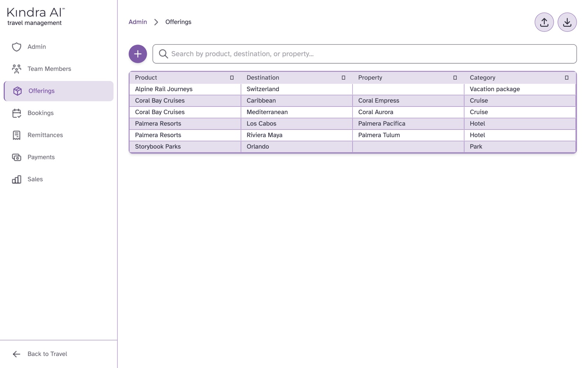Click the Bookings calendar icon
The width and height of the screenshot is (588, 368).
pos(17,113)
